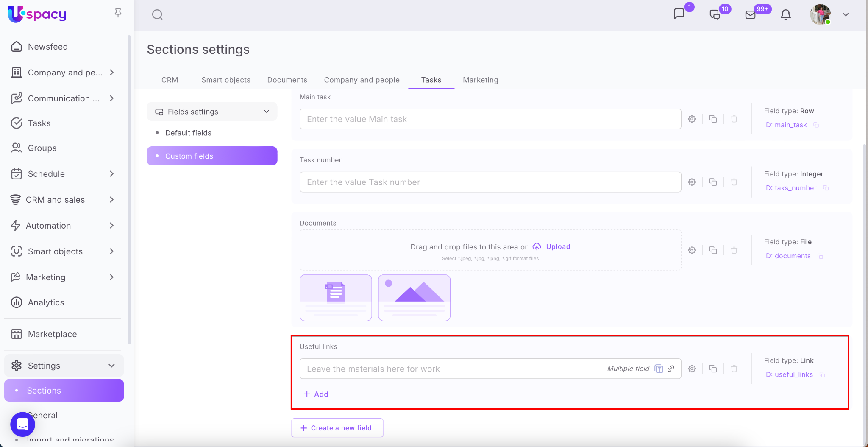Switch to the Smart objects tab
The width and height of the screenshot is (868, 447).
[225, 80]
